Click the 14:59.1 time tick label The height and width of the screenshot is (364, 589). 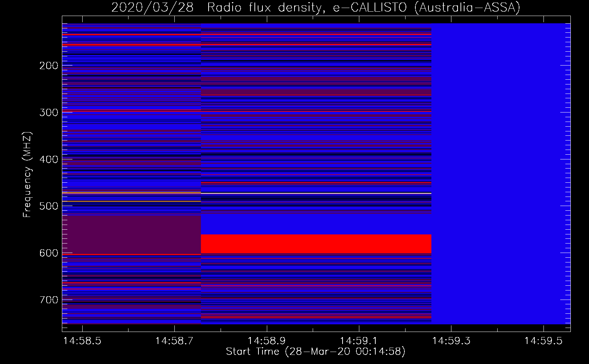(x=359, y=341)
